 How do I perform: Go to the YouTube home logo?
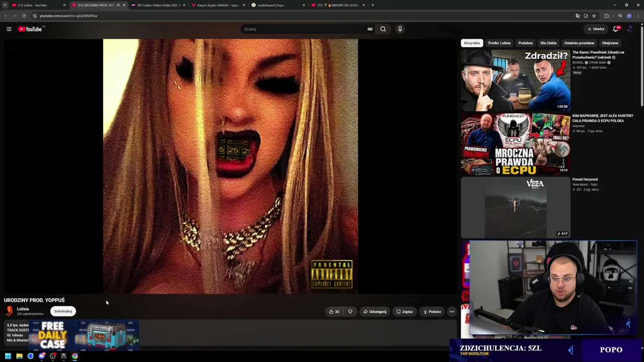[x=31, y=29]
